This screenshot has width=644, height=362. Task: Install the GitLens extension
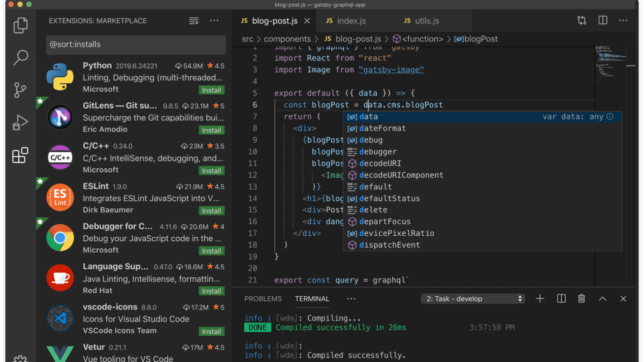point(212,130)
